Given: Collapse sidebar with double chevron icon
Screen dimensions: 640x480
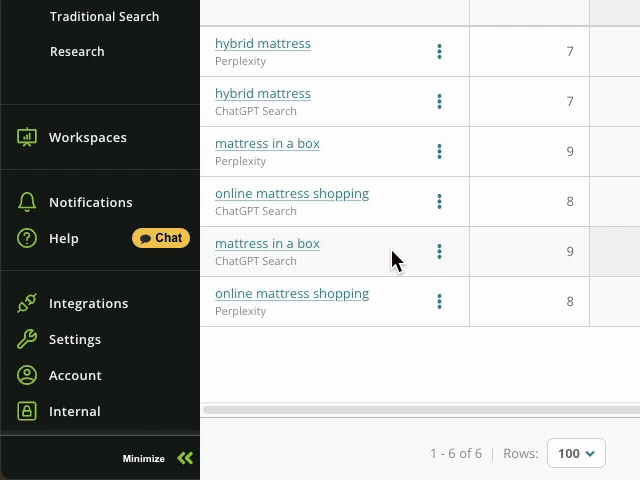Looking at the screenshot, I should click(x=185, y=458).
